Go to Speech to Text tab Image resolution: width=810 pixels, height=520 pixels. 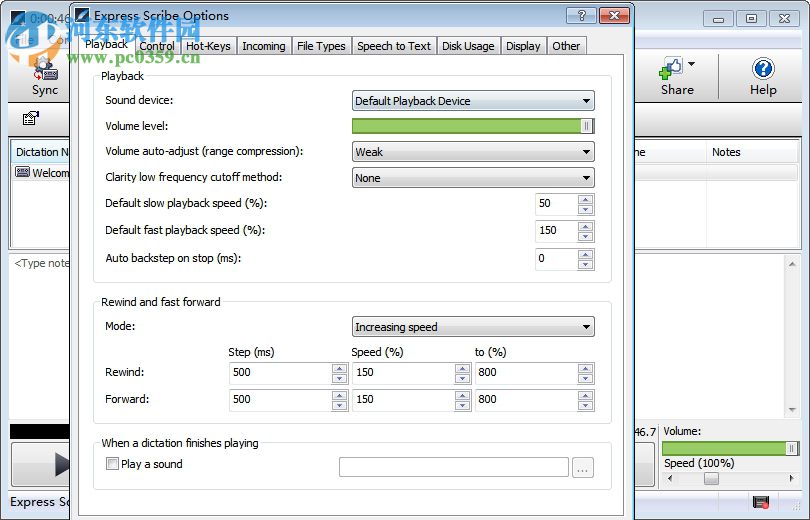(394, 46)
